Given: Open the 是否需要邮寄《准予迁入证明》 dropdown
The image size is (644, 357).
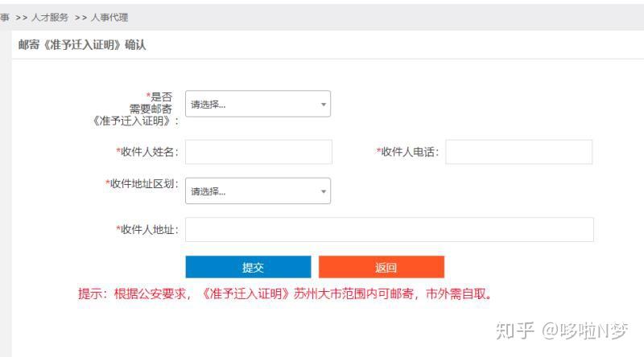Looking at the screenshot, I should pyautogui.click(x=258, y=104).
